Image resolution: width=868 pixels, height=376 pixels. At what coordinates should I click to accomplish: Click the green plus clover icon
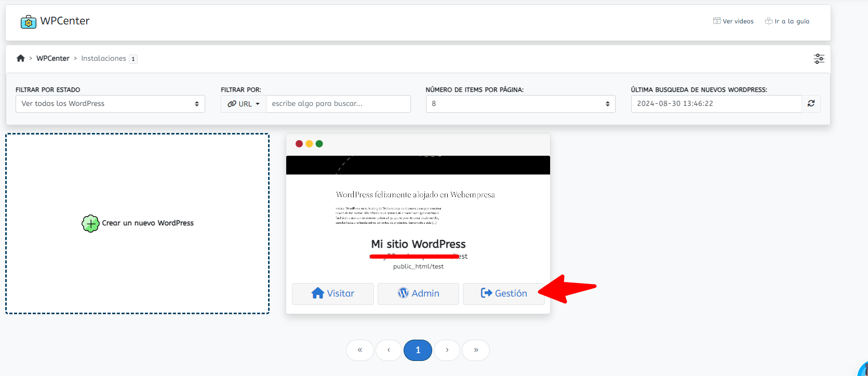coord(90,224)
